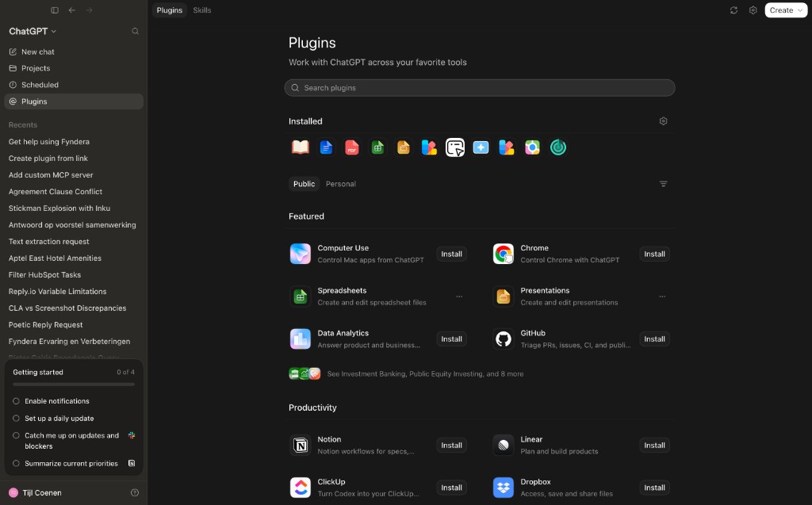Screen dimensions: 812x505
Task: Focus the Search plugins field
Action: point(480,87)
